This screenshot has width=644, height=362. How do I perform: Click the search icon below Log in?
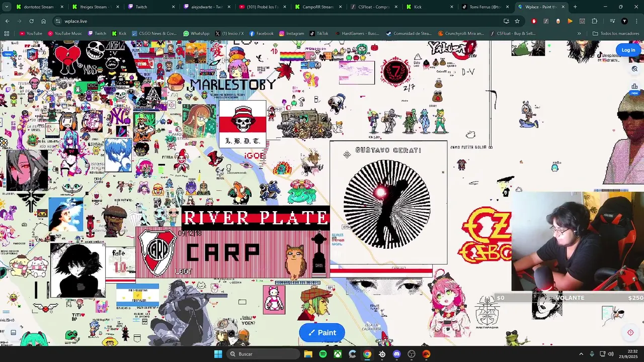pos(634,69)
